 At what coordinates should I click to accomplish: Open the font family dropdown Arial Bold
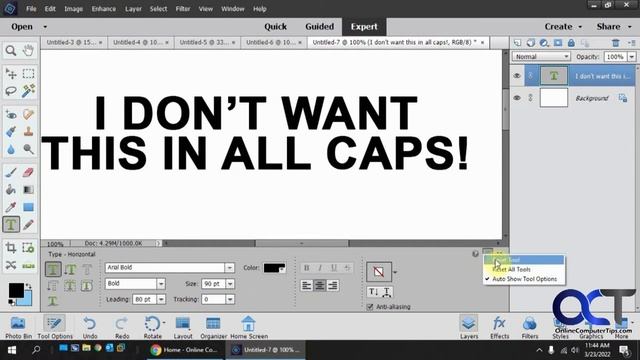click(x=229, y=268)
